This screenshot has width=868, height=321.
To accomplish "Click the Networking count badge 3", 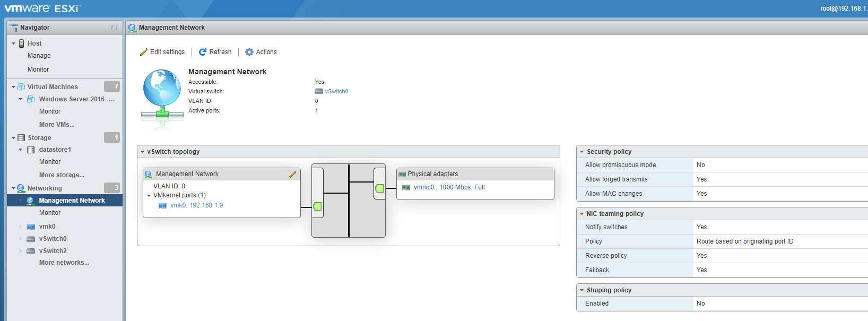I will pos(112,188).
